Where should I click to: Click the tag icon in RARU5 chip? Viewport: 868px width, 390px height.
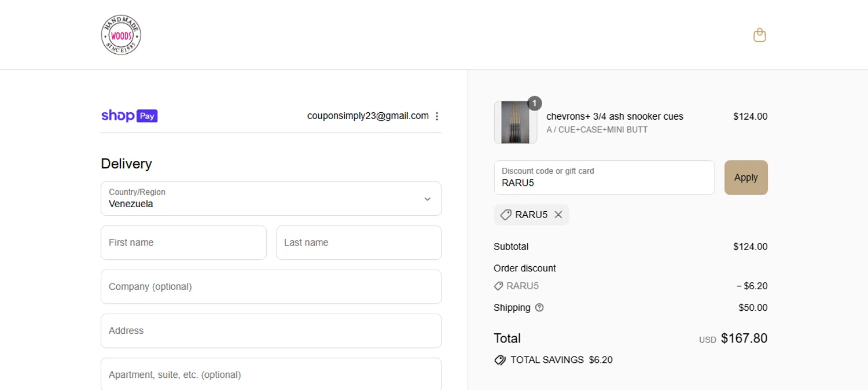[506, 215]
